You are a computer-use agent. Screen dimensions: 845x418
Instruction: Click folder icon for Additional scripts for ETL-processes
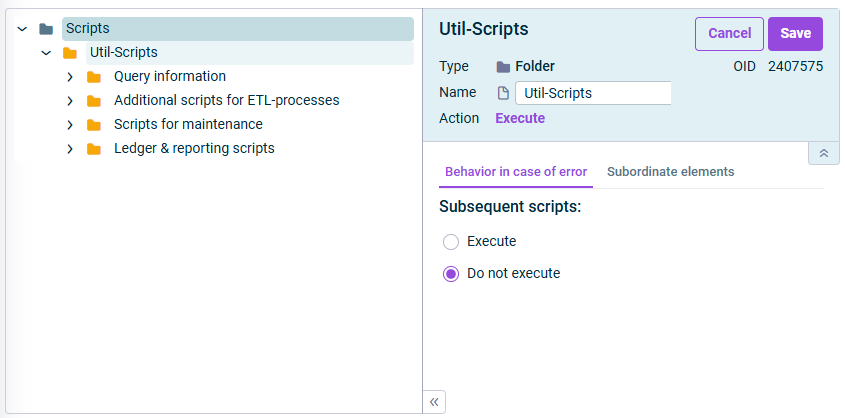[94, 101]
